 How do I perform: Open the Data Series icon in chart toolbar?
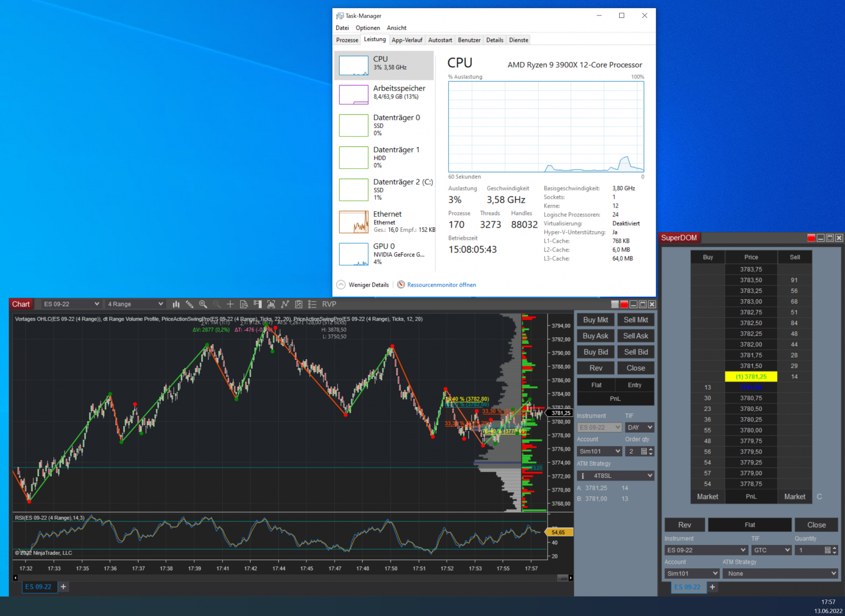point(271,304)
